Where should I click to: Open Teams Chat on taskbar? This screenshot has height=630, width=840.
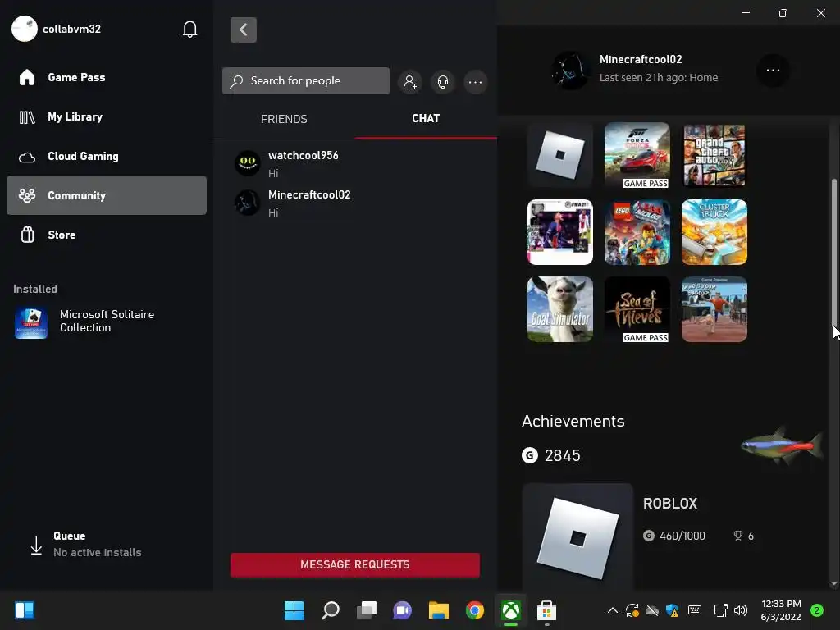(x=402, y=610)
